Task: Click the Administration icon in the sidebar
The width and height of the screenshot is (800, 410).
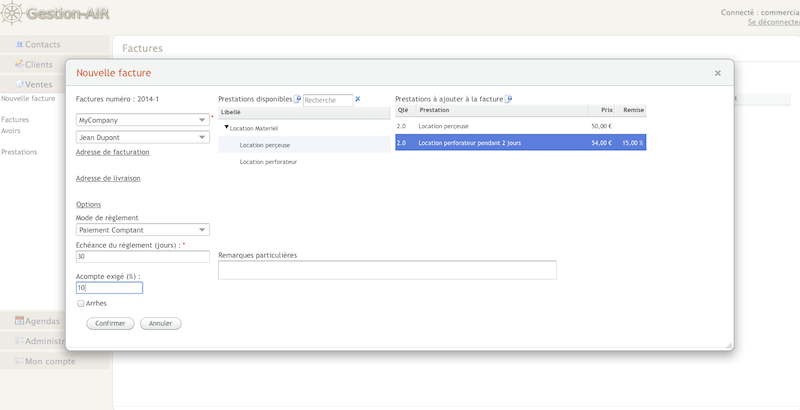Action: (x=19, y=341)
